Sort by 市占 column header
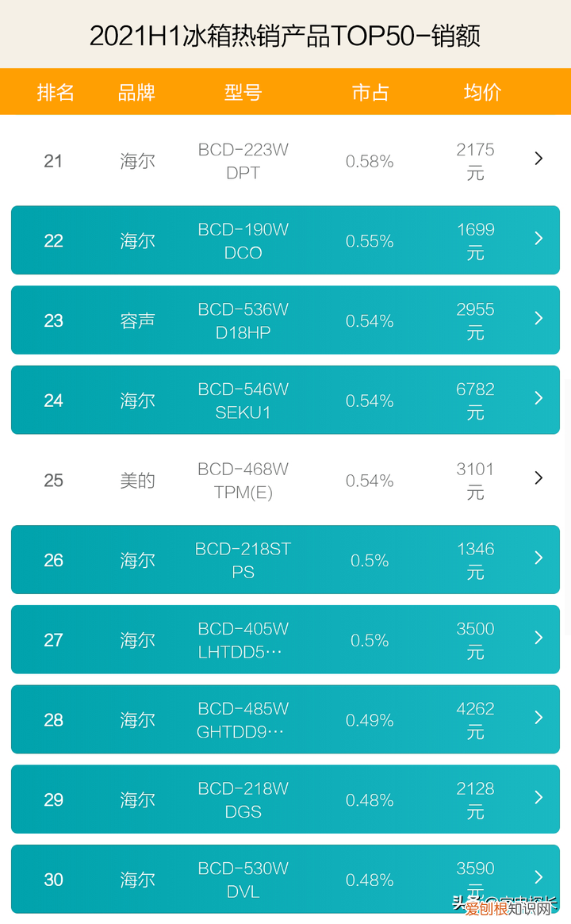The image size is (571, 924). tap(370, 92)
